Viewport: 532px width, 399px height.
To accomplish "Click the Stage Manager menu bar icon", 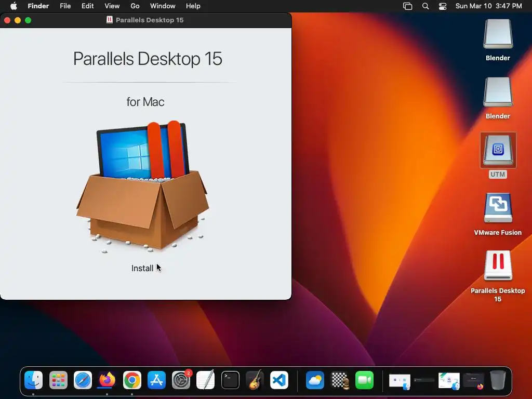I will pyautogui.click(x=407, y=6).
